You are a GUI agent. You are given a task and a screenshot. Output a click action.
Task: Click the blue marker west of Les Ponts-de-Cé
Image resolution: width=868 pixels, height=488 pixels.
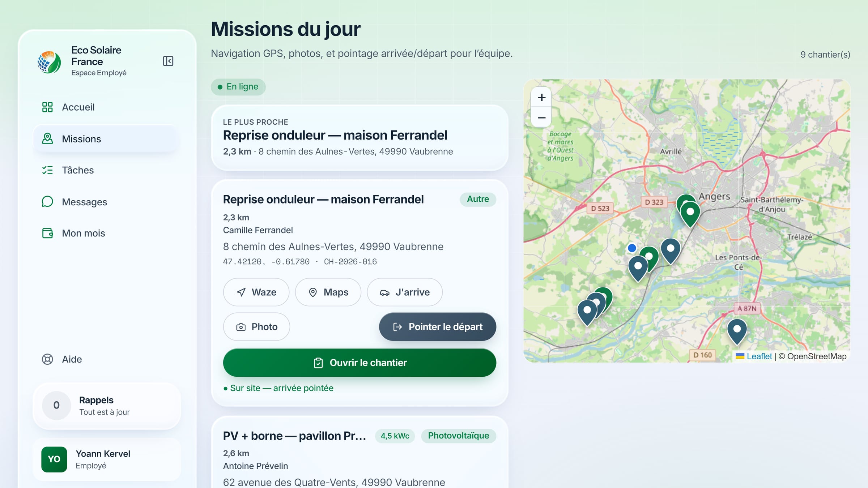tap(671, 251)
